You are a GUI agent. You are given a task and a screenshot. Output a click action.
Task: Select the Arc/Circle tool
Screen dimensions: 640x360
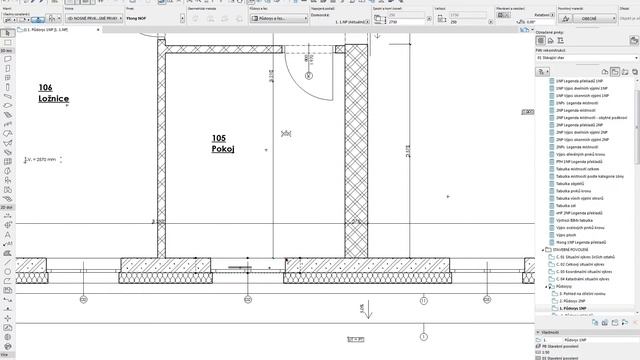(x=7, y=272)
